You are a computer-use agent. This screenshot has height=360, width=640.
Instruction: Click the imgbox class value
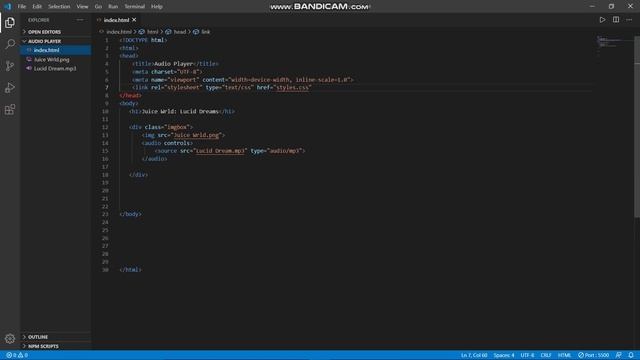[177, 127]
